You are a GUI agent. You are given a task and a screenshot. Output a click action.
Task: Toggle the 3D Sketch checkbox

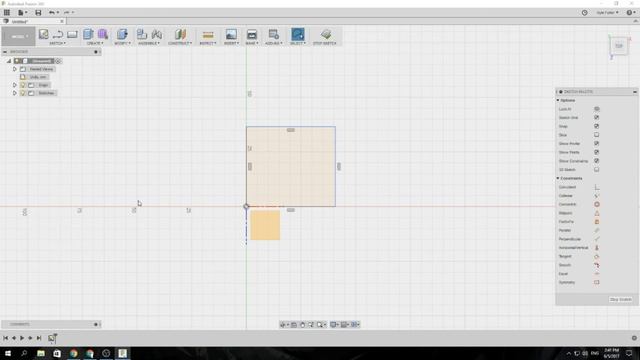tap(596, 169)
